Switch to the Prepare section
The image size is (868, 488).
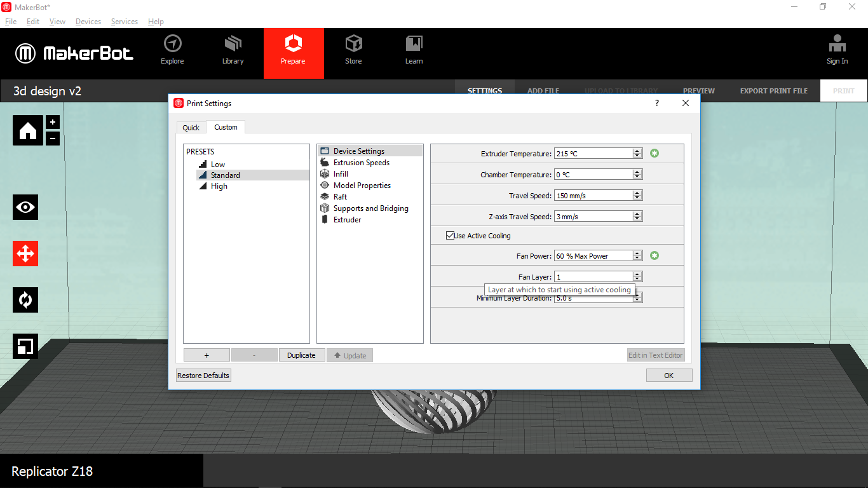(x=294, y=53)
